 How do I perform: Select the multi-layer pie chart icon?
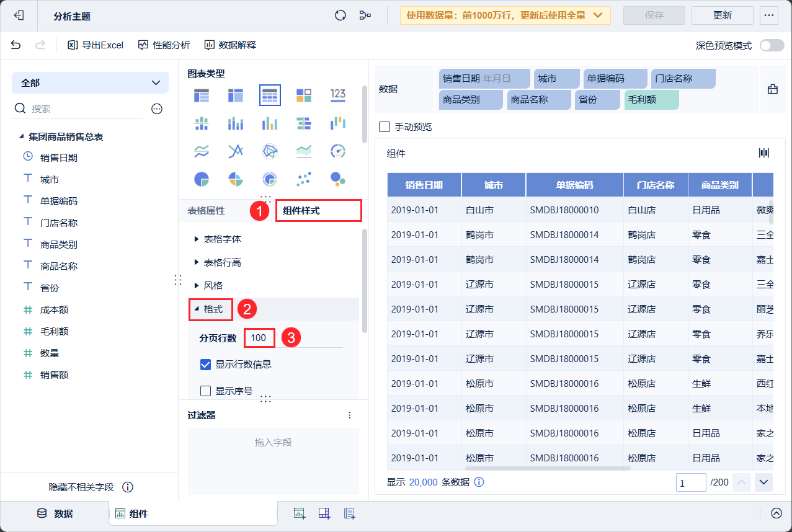[x=270, y=179]
